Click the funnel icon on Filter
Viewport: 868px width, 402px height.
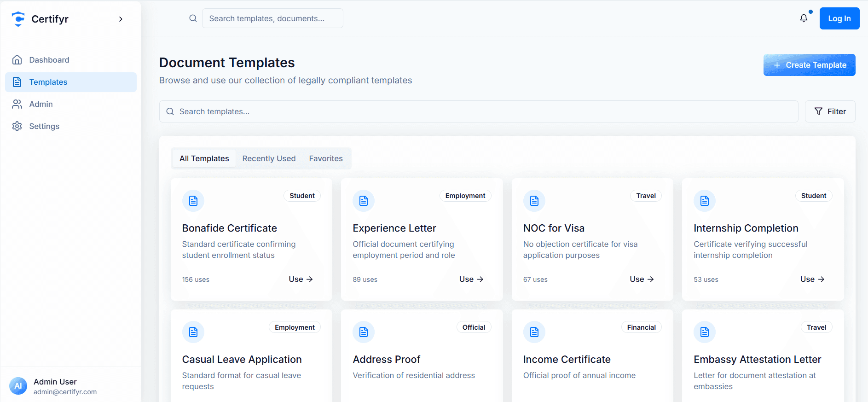818,111
